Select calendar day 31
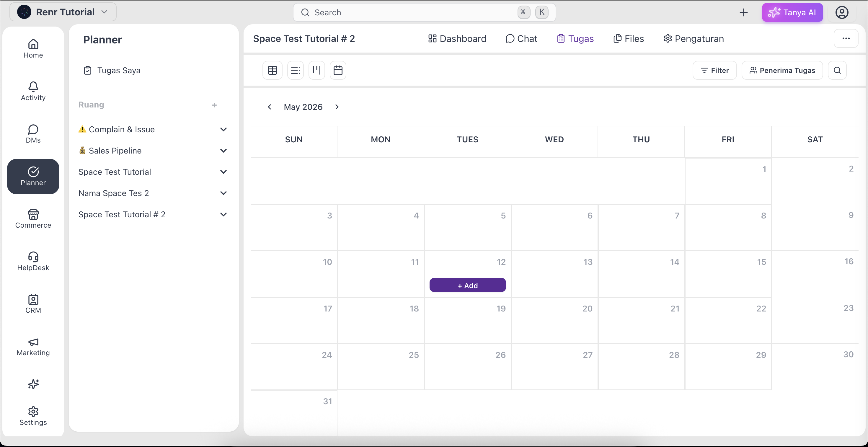Image resolution: width=868 pixels, height=447 pixels. [x=294, y=413]
